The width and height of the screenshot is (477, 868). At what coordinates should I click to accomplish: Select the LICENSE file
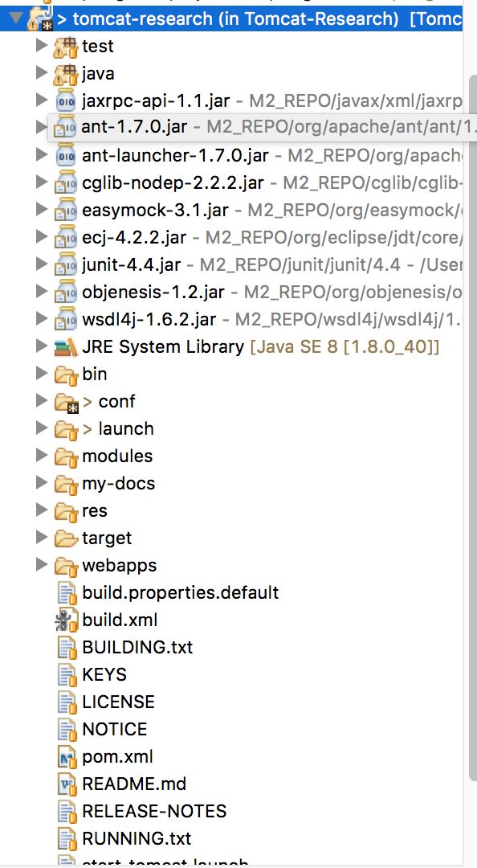point(118,702)
